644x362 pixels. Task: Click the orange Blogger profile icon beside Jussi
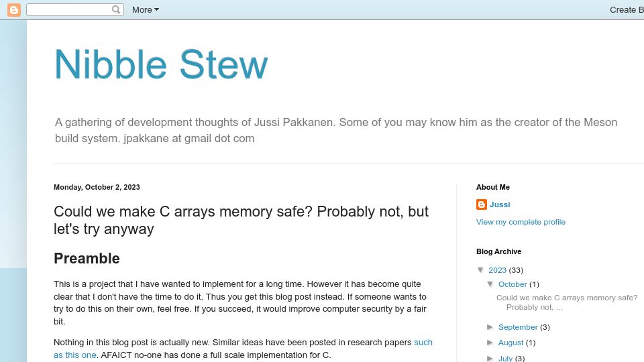[482, 204]
